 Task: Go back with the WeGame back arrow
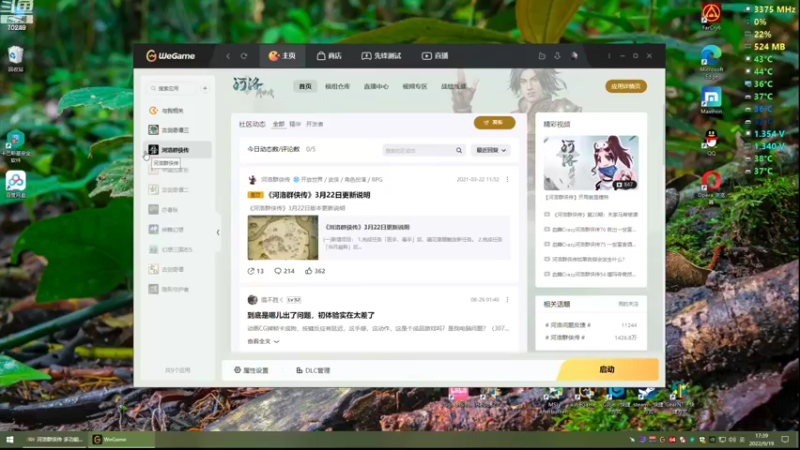pos(228,56)
